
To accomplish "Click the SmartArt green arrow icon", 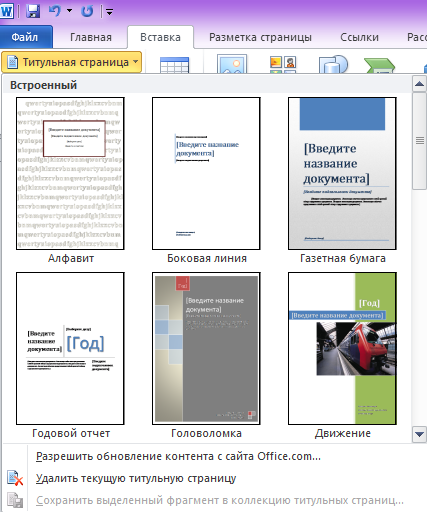I will coord(379,65).
